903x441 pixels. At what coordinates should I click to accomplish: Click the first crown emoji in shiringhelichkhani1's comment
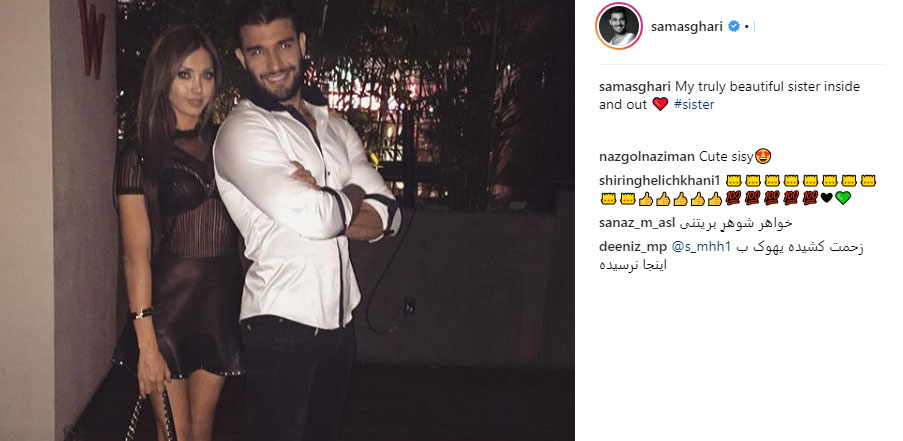click(x=734, y=181)
